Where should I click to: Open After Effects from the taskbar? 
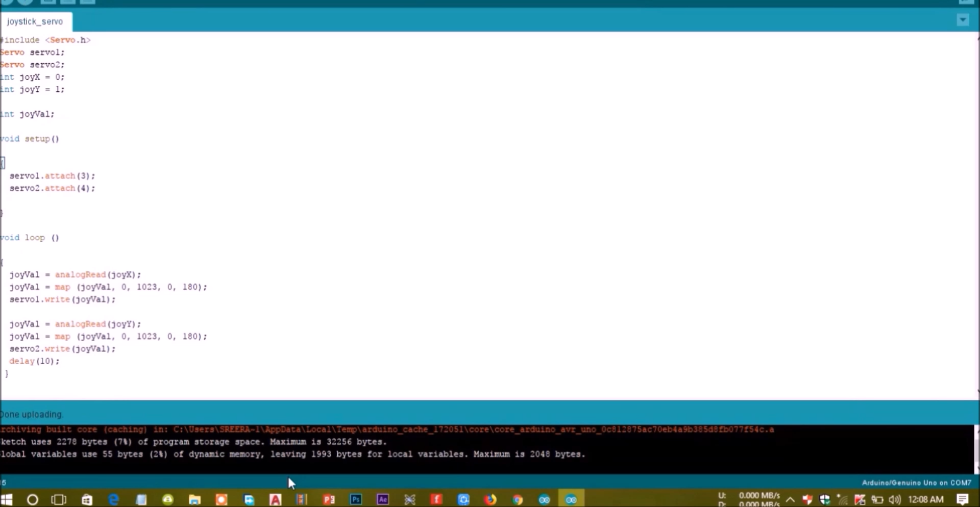click(x=382, y=499)
